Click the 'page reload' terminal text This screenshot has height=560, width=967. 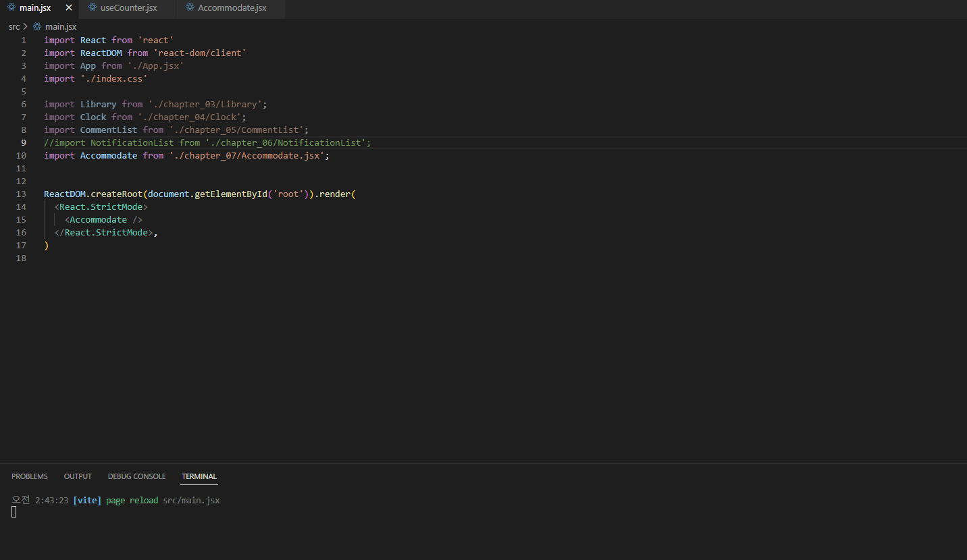[x=132, y=501]
